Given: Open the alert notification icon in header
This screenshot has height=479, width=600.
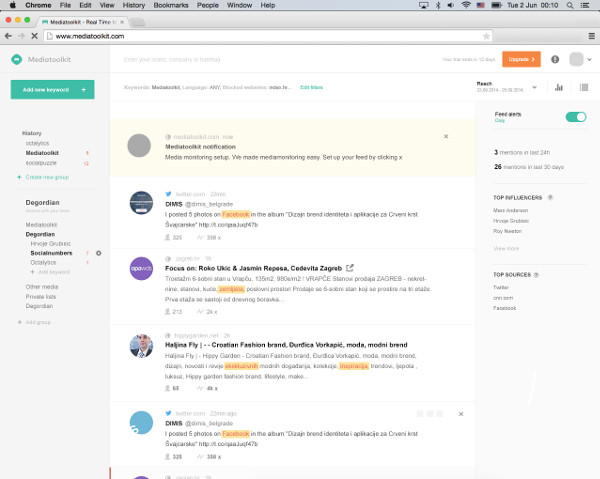Looking at the screenshot, I should (555, 59).
